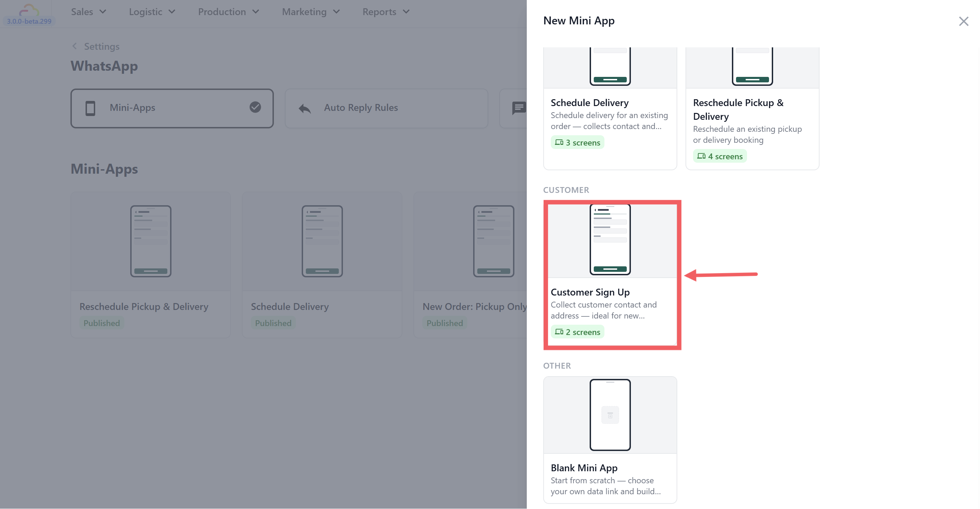The image size is (980, 509).
Task: Select the Schedule Delivery template title
Action: coord(589,103)
